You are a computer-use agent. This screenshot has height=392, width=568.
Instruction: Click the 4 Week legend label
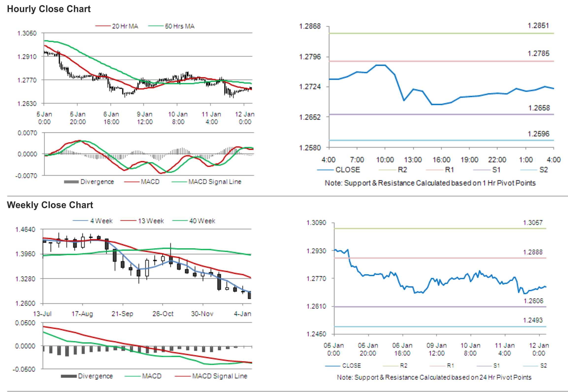click(x=101, y=221)
